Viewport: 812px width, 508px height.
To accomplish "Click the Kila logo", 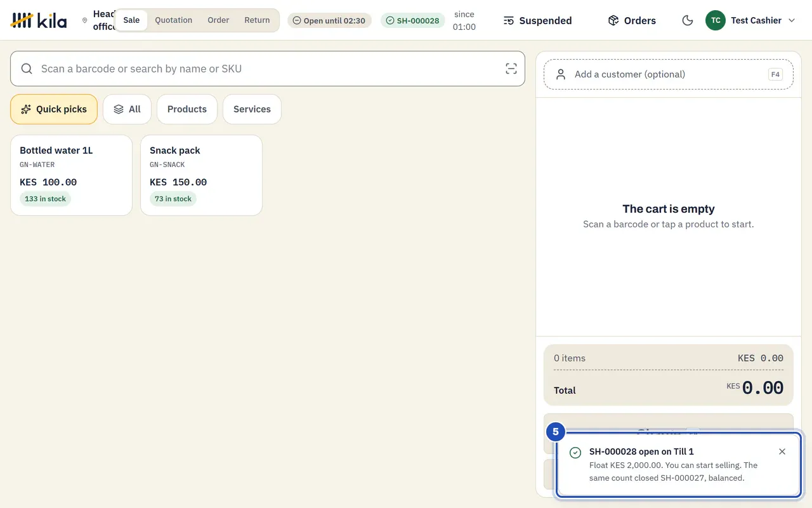I will pos(39,20).
